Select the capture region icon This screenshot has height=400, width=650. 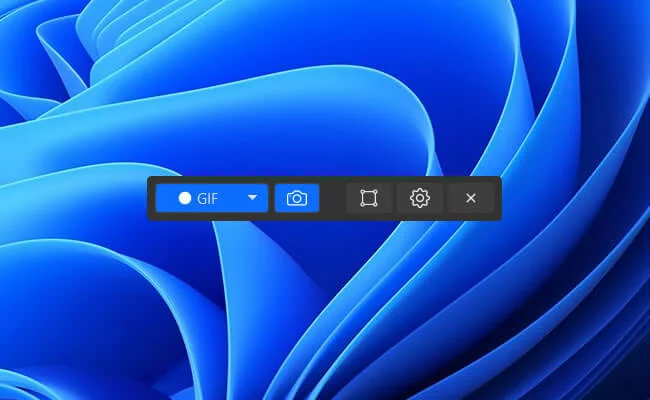pyautogui.click(x=369, y=198)
